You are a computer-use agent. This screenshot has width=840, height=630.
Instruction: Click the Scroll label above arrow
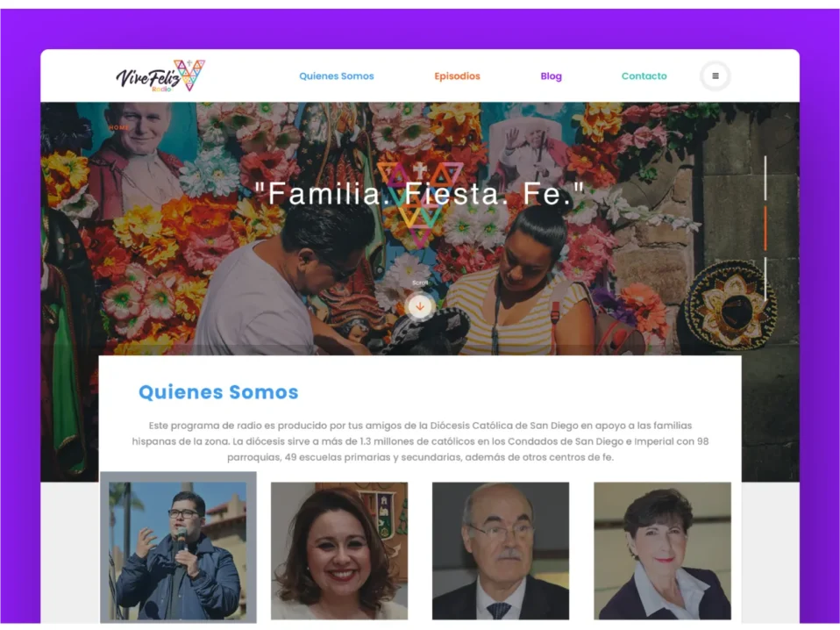coord(420,283)
